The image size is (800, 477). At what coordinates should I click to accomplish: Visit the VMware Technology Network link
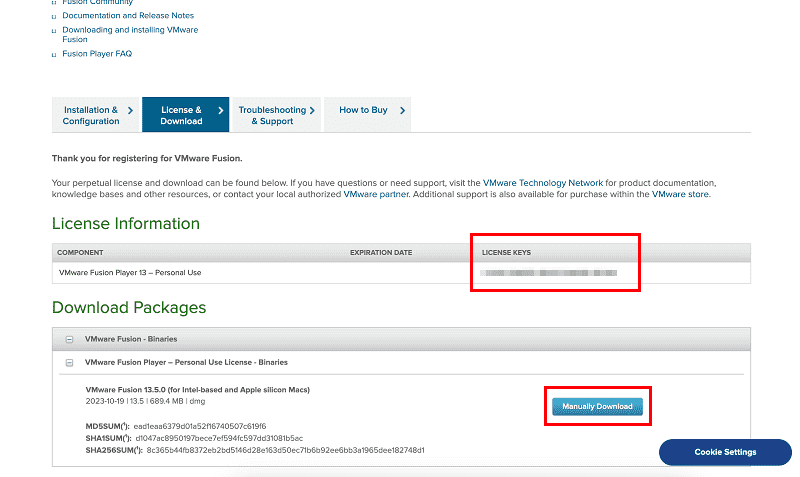pos(543,183)
